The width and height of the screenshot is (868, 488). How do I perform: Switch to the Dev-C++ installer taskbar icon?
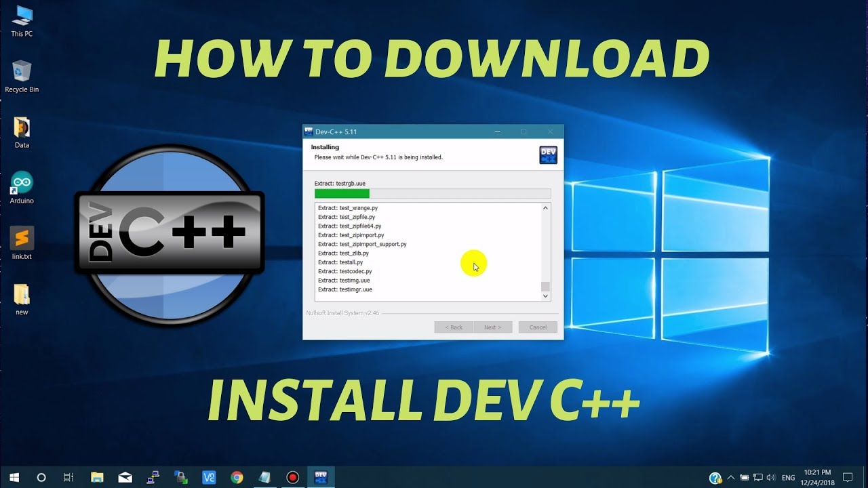[x=321, y=477]
